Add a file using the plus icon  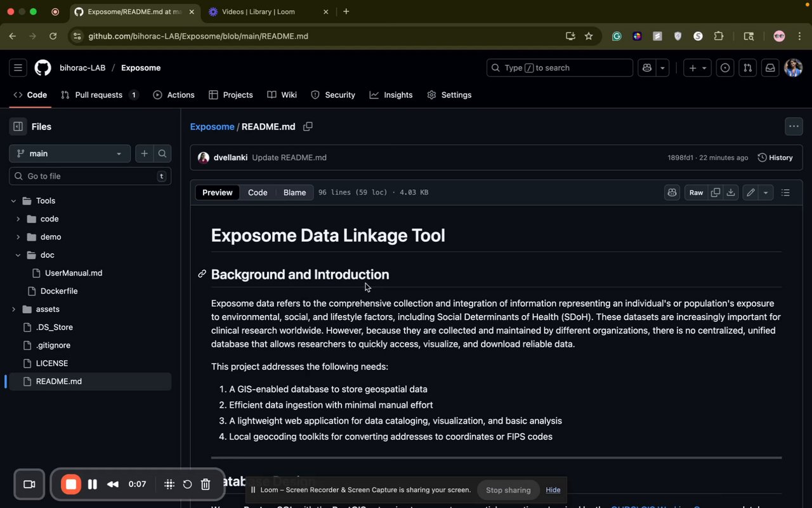coord(145,154)
